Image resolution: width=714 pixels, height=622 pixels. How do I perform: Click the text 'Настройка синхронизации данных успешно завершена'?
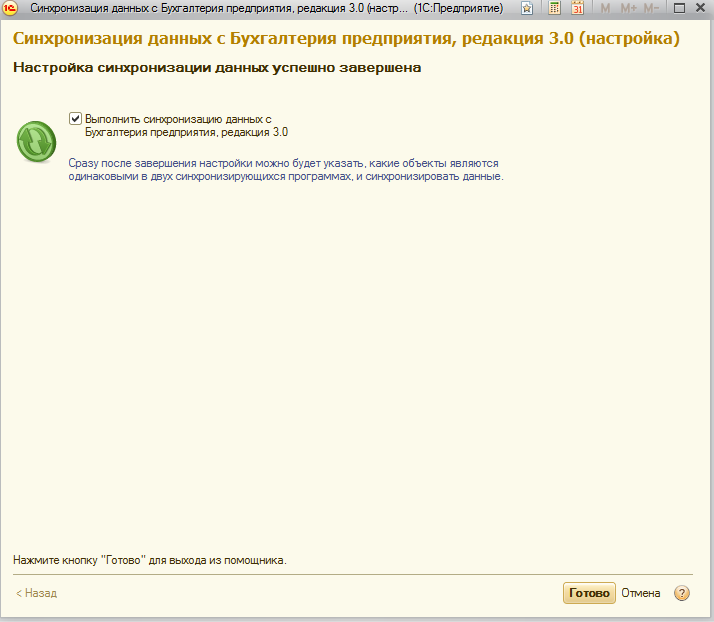(217, 68)
